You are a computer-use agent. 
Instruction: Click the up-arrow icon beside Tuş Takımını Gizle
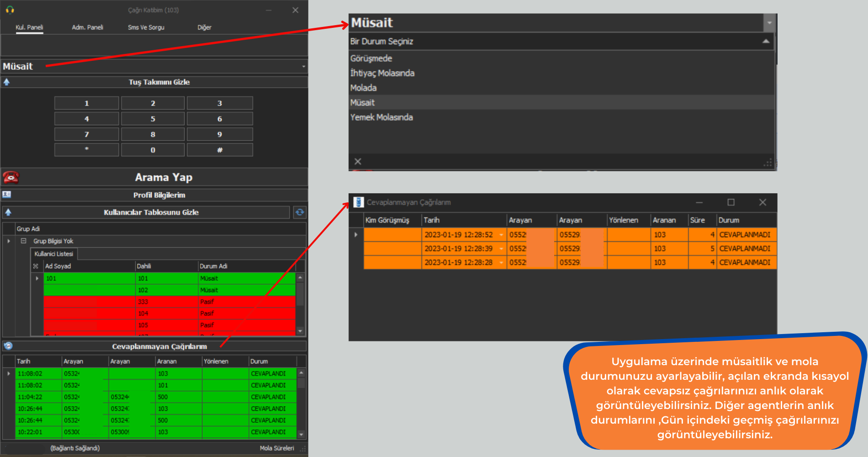[7, 82]
